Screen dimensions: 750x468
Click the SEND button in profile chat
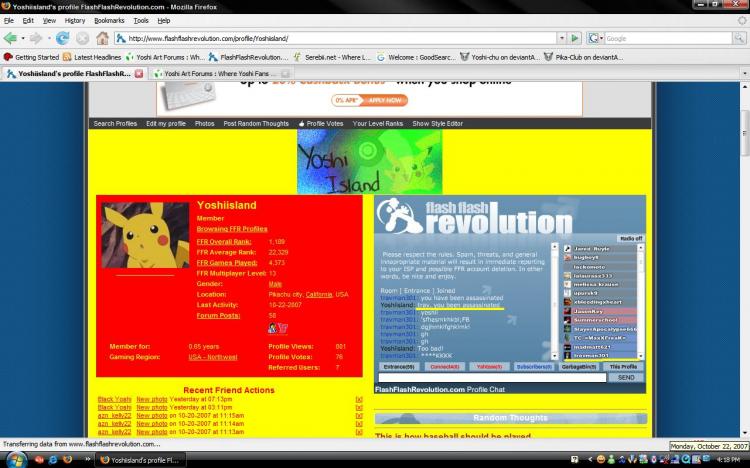(626, 378)
